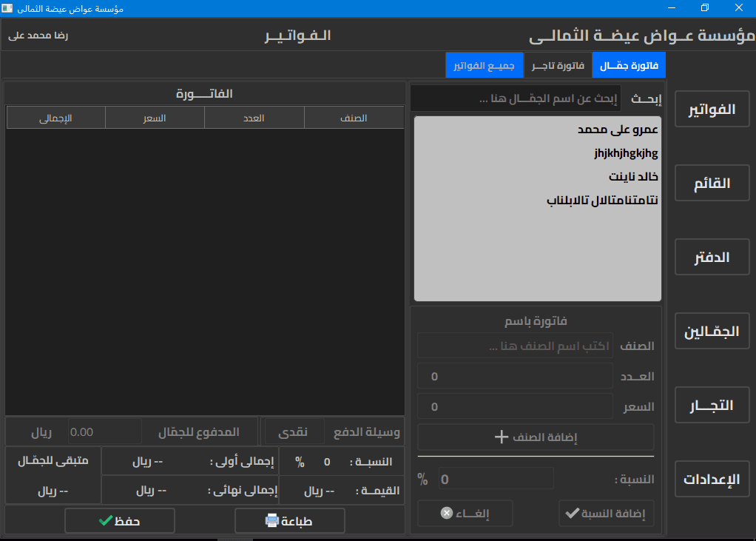This screenshot has height=541, width=756.
Task: Click the العـدد quantity input field
Action: point(515,376)
